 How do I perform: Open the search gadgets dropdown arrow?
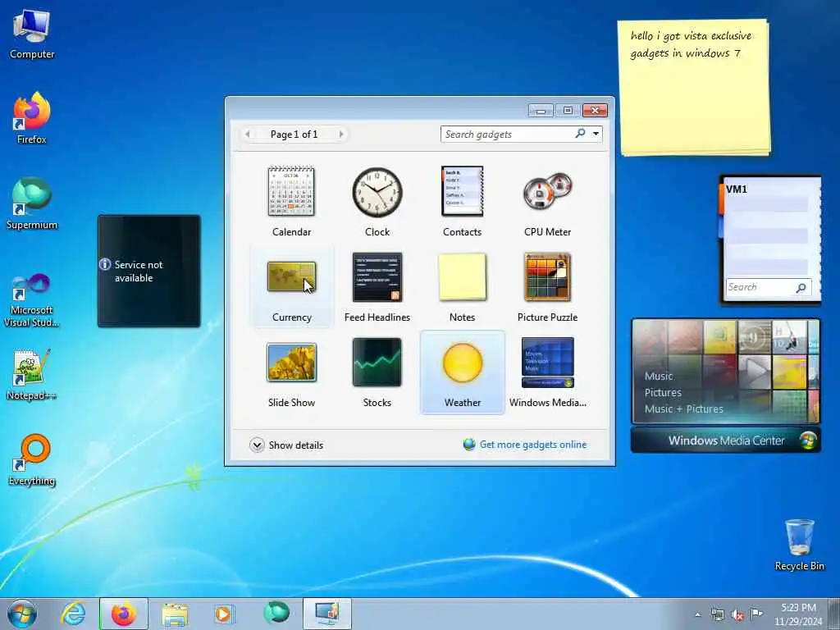tap(596, 134)
